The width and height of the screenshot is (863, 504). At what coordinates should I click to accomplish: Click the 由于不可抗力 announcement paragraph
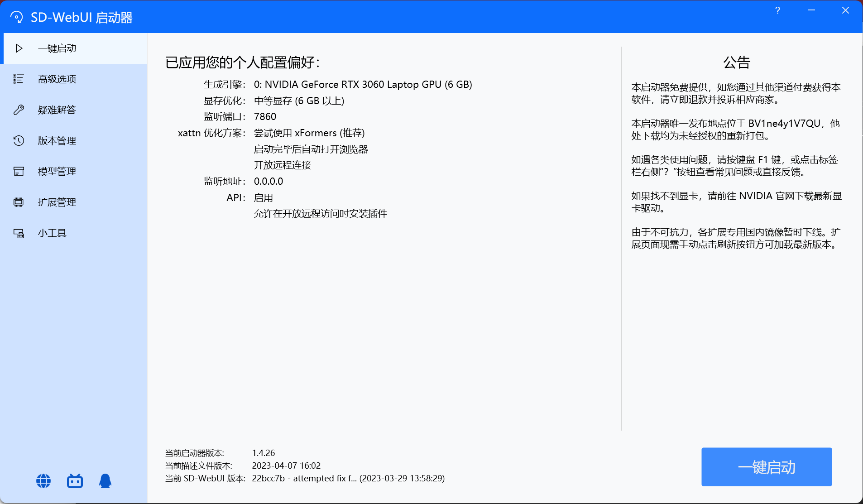pyautogui.click(x=736, y=238)
